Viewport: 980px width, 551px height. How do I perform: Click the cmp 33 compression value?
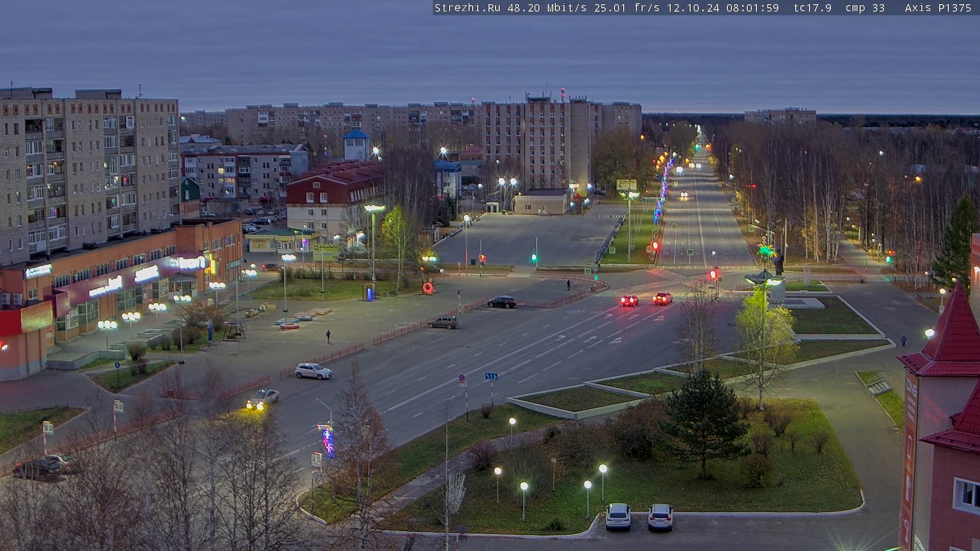pyautogui.click(x=865, y=8)
